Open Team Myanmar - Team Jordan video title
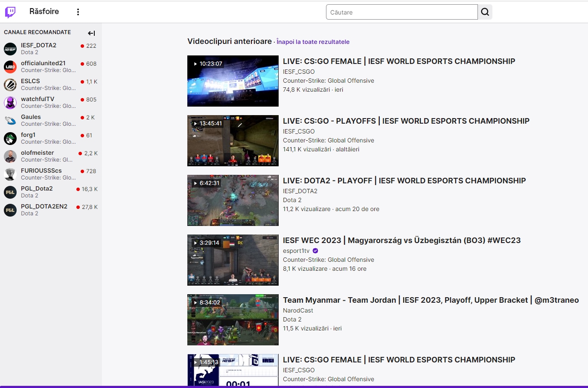This screenshot has height=388, width=588. (x=431, y=300)
